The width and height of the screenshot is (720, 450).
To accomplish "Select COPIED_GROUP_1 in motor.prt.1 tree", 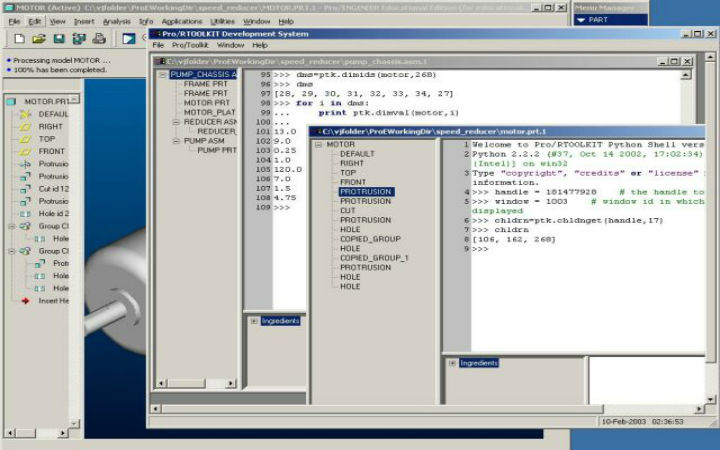I will coord(374,258).
